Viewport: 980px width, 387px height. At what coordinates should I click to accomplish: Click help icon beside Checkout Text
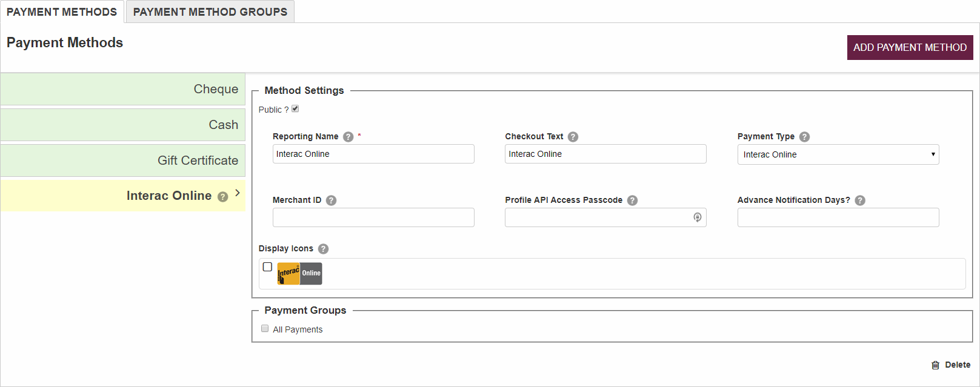point(573,137)
